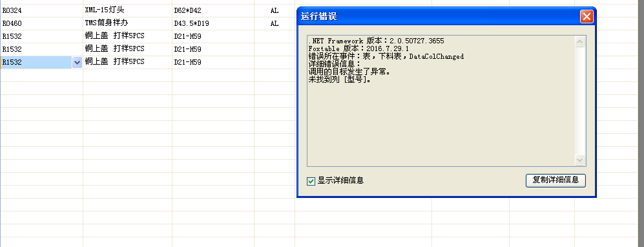
Task: Select the AL cell in the R0460 row
Action: point(275,23)
